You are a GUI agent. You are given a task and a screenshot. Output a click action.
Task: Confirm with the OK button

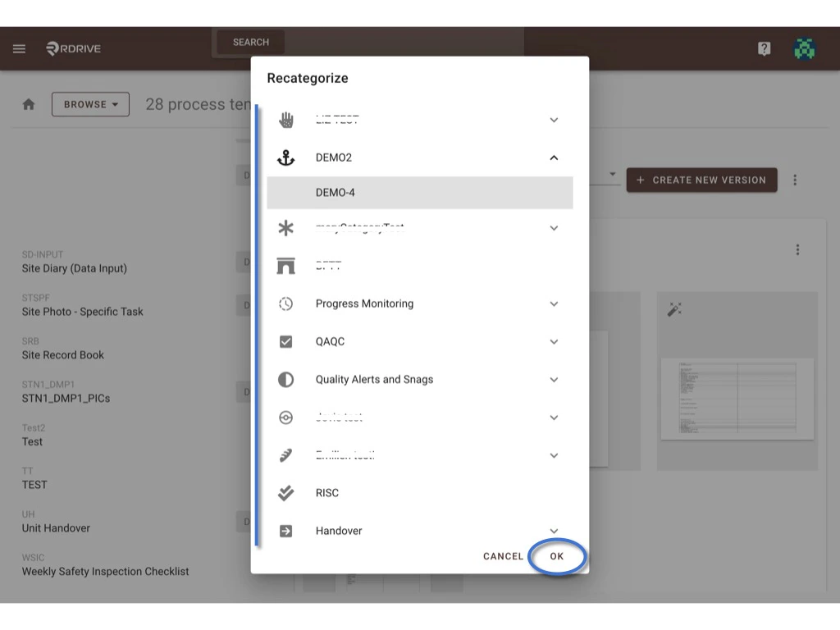tap(557, 556)
